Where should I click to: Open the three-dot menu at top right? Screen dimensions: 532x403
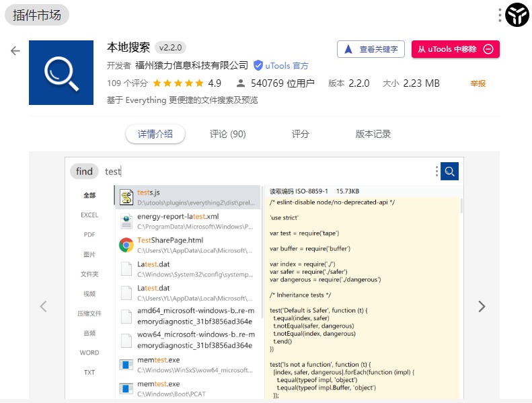pos(500,15)
